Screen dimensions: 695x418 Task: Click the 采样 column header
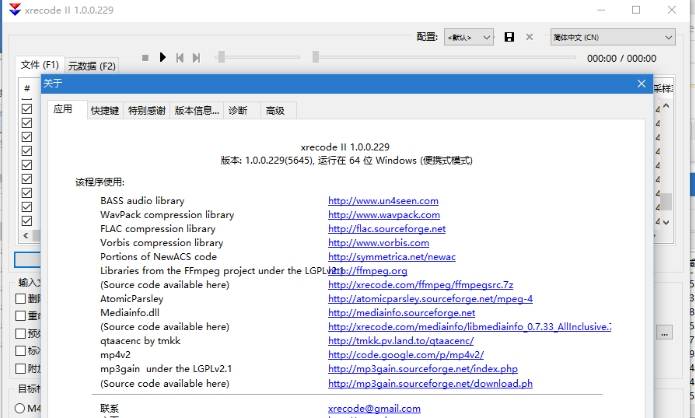(663, 89)
